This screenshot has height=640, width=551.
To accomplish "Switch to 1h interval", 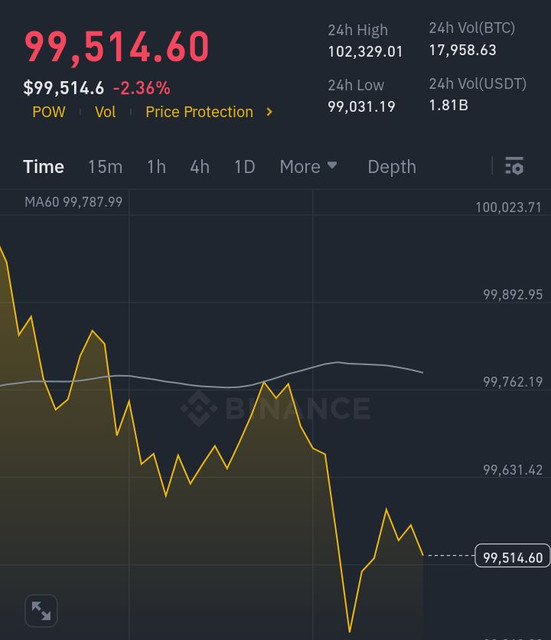I will tap(156, 167).
